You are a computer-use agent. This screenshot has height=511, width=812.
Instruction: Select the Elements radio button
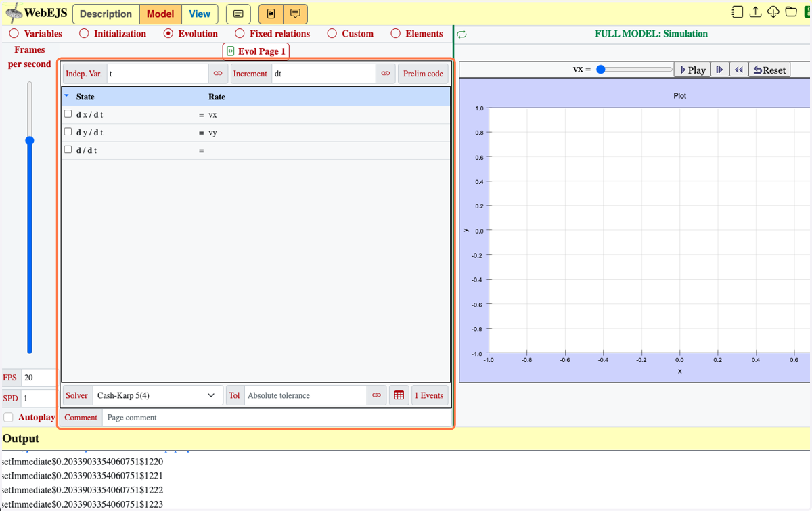(x=396, y=33)
